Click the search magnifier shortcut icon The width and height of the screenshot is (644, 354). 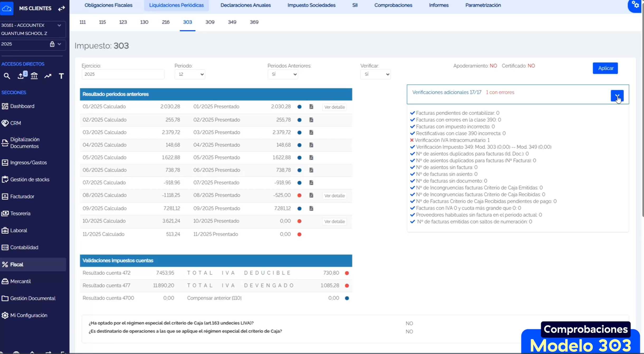point(7,76)
